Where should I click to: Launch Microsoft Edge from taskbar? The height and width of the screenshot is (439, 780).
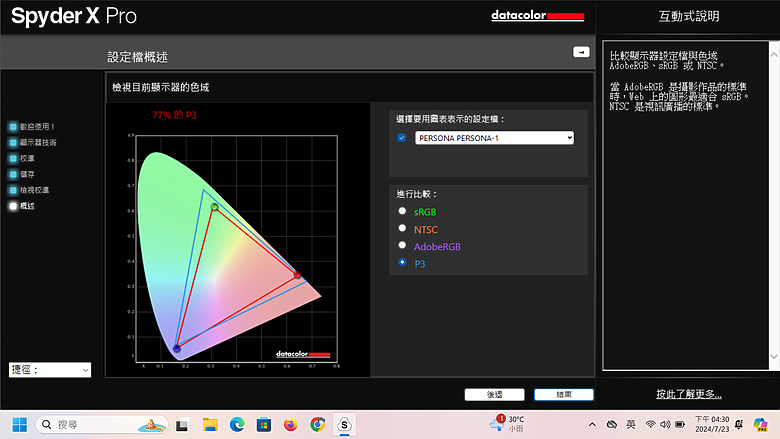tap(237, 425)
